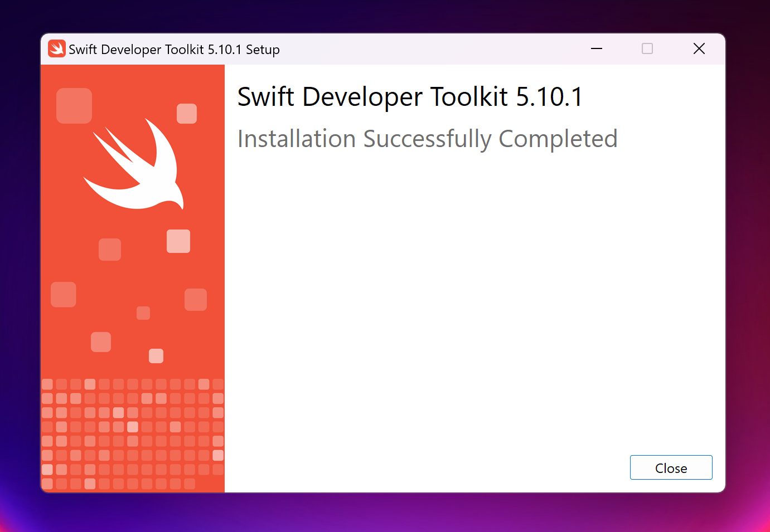Close the setup window with the X button
Image resolution: width=770 pixels, height=532 pixels.
699,49
